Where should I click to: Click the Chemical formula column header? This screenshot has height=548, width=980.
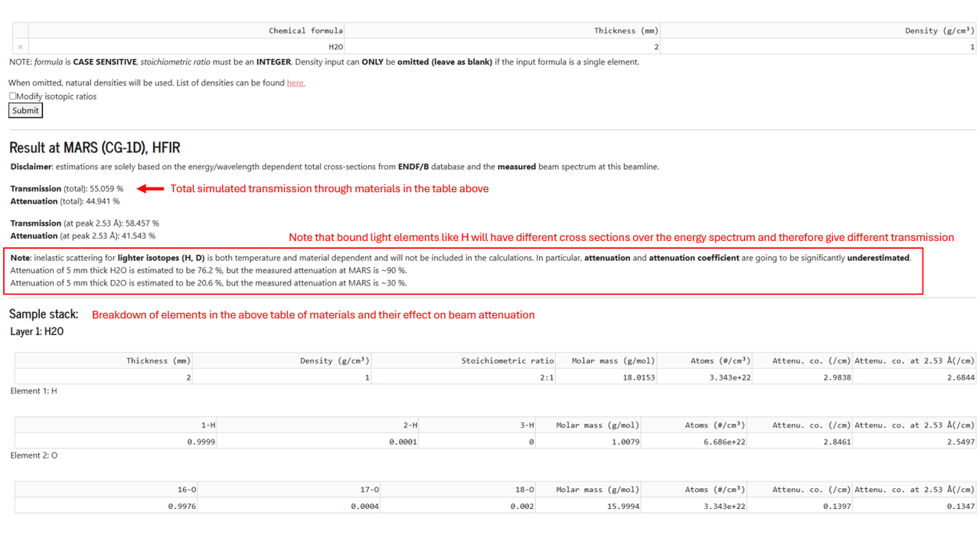(186, 31)
